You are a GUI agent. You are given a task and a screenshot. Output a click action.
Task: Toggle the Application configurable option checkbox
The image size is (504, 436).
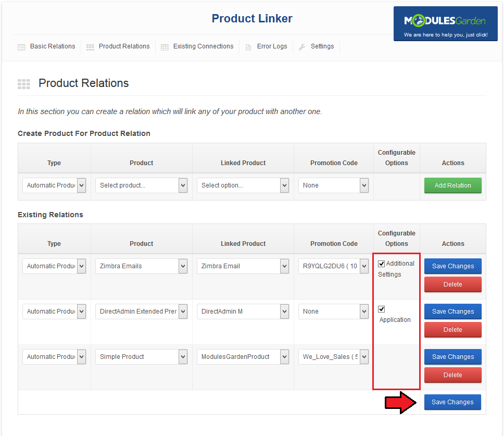[382, 309]
